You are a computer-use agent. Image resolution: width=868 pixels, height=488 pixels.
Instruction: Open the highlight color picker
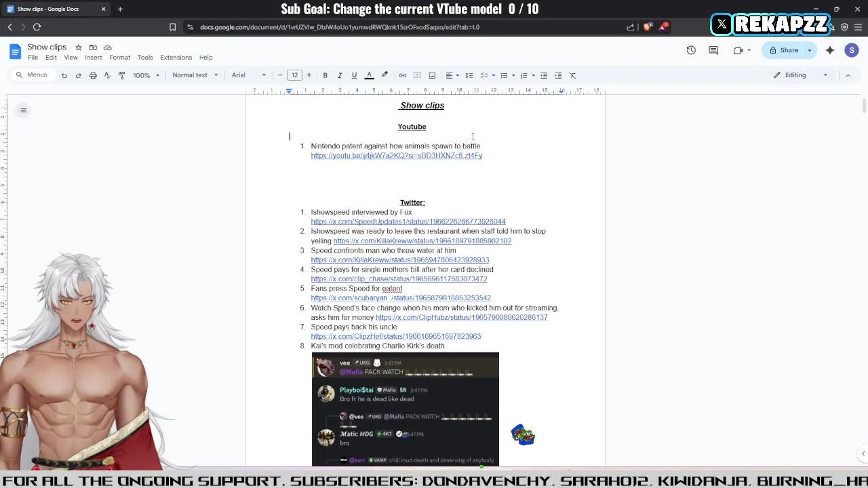point(384,75)
